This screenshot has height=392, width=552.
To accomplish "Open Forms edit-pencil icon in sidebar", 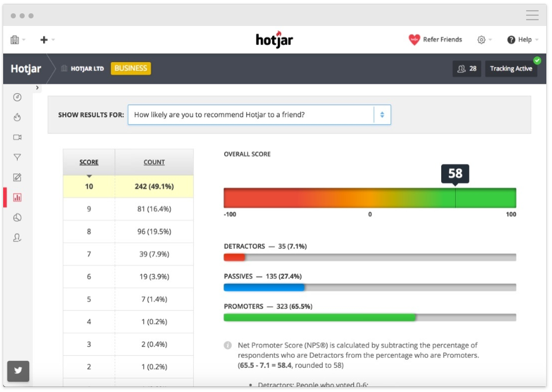I will click(x=17, y=177).
